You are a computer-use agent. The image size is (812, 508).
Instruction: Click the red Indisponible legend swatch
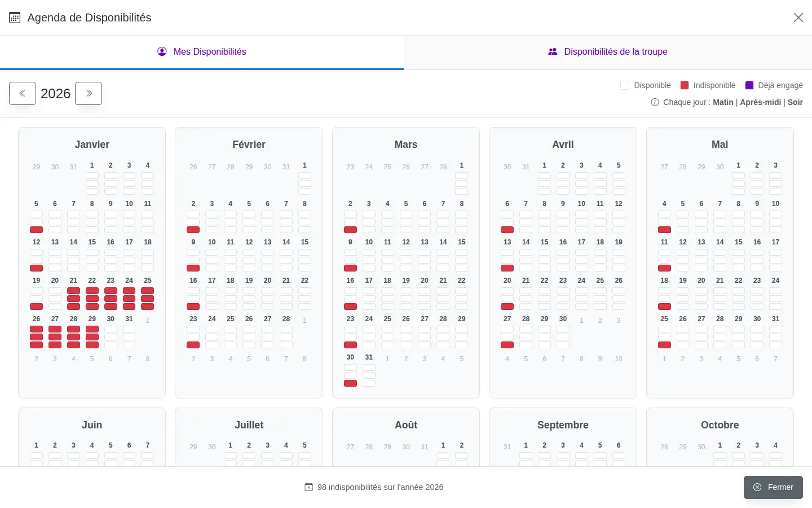[685, 85]
